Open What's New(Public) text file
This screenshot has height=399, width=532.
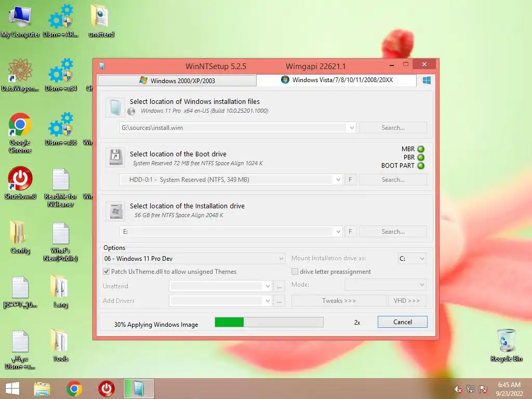pyautogui.click(x=61, y=242)
